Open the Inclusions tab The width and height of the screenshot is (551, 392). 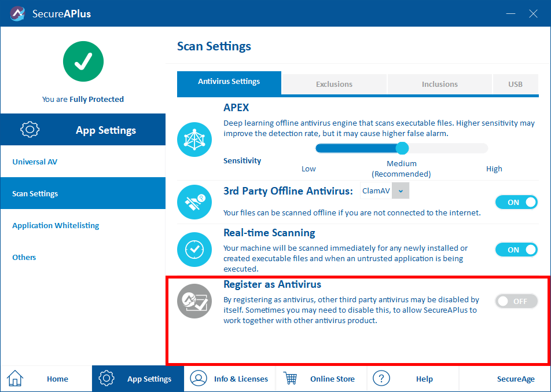(439, 84)
